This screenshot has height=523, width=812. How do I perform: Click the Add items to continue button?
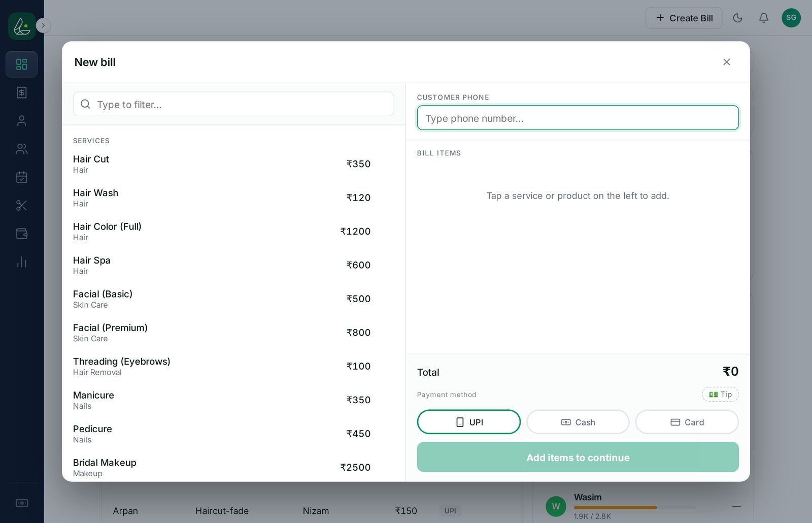click(x=578, y=457)
